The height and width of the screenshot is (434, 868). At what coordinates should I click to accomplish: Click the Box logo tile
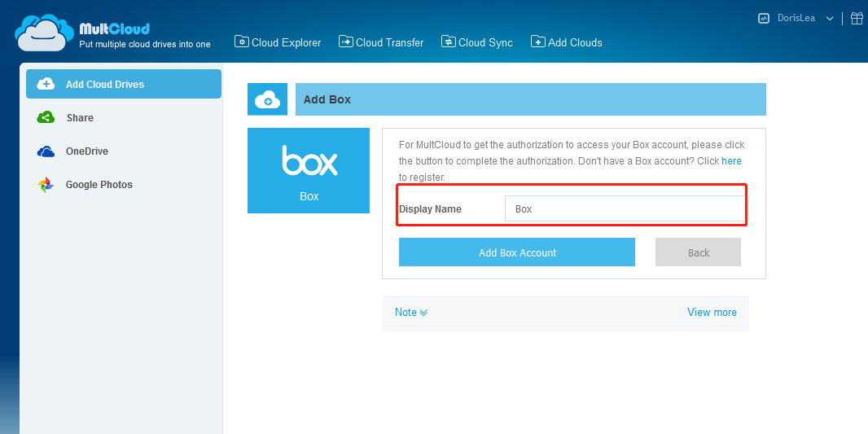pos(309,170)
